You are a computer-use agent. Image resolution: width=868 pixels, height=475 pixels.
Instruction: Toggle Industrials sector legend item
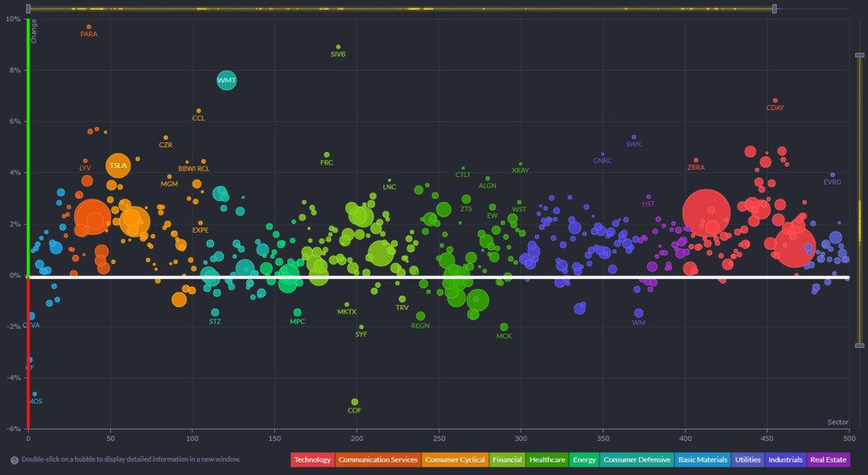click(x=785, y=460)
